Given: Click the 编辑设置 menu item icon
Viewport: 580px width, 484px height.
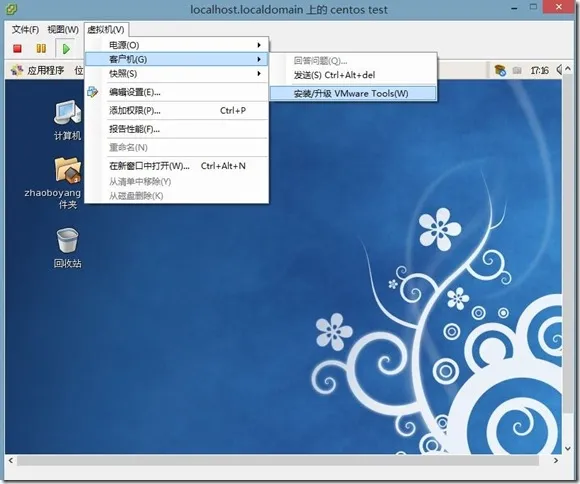Looking at the screenshot, I should coord(92,92).
